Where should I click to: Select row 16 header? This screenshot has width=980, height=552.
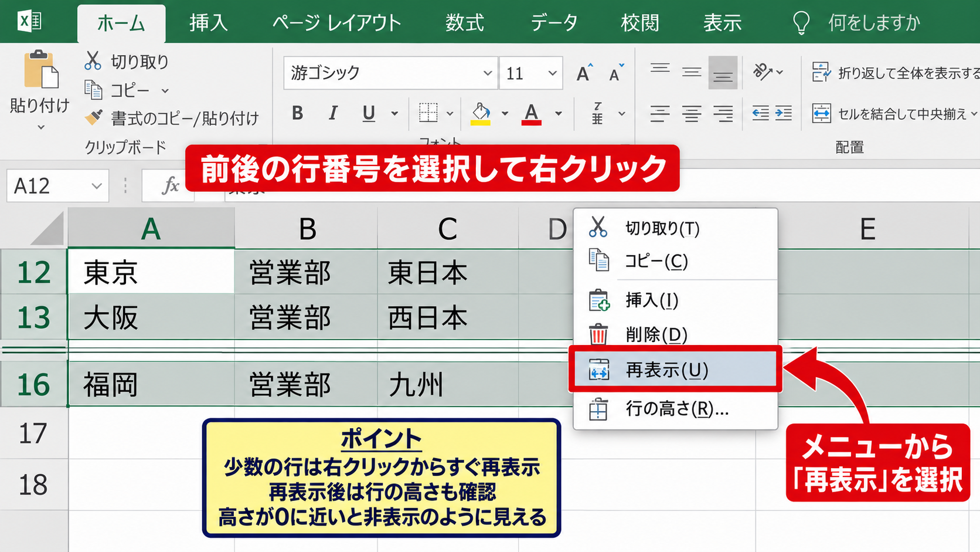pos(34,384)
